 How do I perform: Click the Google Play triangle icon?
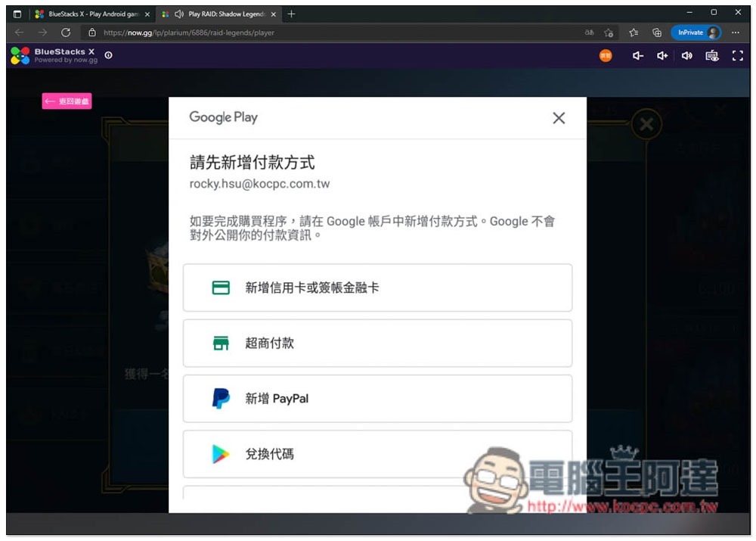[x=220, y=454]
